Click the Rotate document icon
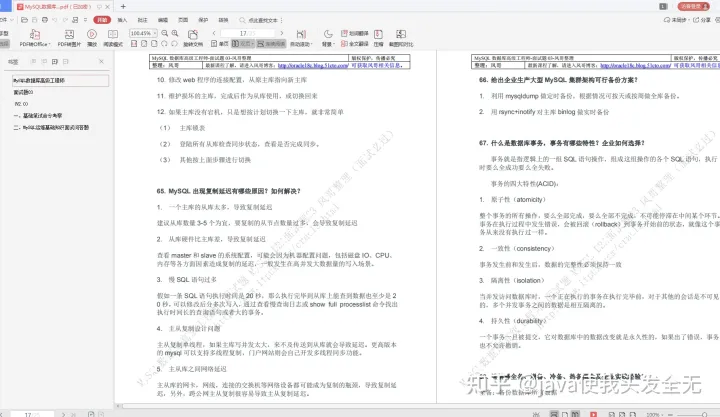The width and height of the screenshot is (720, 417). (193, 34)
